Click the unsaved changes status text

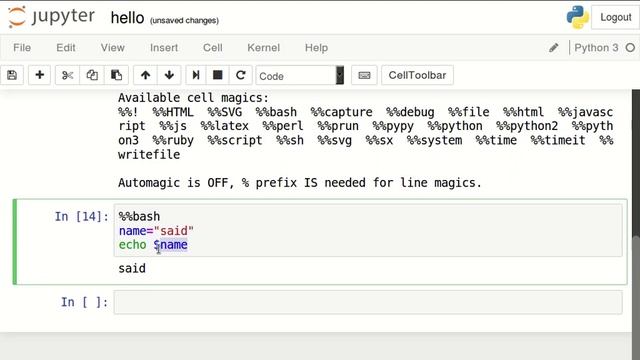pos(184,20)
